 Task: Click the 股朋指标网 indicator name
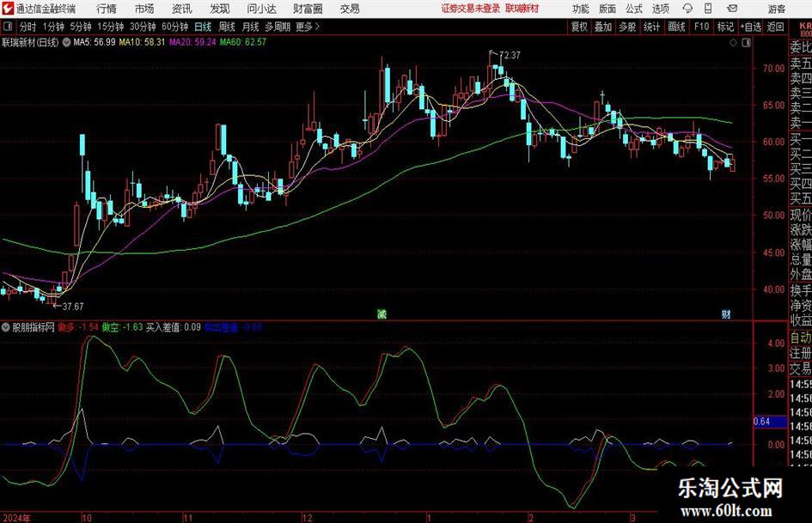[34, 327]
